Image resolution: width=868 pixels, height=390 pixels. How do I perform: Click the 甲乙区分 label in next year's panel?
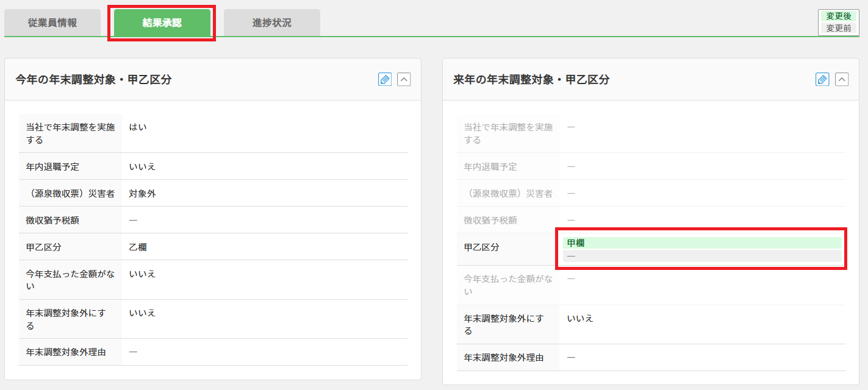pyautogui.click(x=481, y=247)
